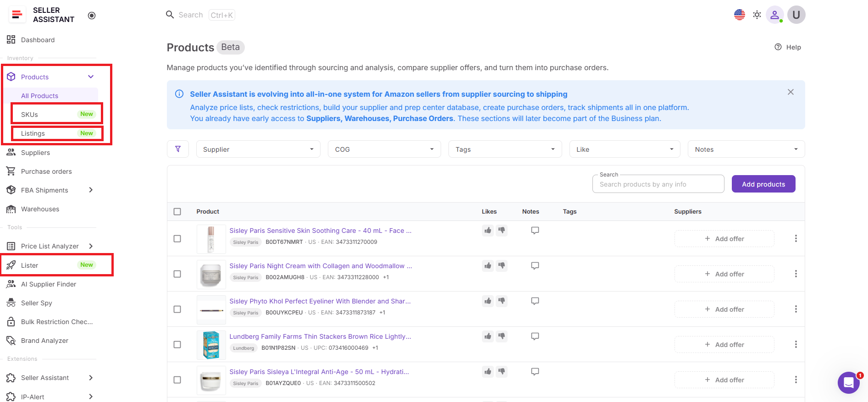
Task: Select the Phyto Khol Eyeliner row checkbox
Action: click(177, 309)
